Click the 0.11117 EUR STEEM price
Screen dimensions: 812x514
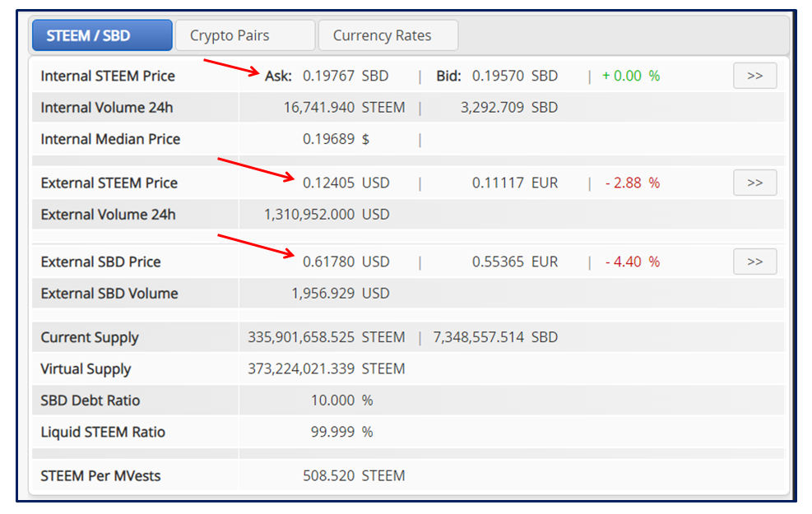click(x=515, y=183)
